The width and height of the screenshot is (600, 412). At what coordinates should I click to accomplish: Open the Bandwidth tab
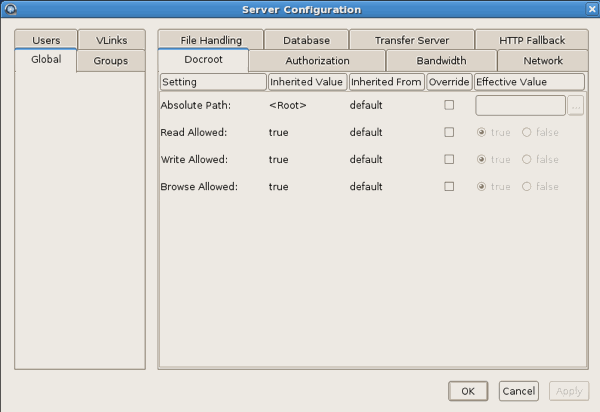click(x=441, y=60)
